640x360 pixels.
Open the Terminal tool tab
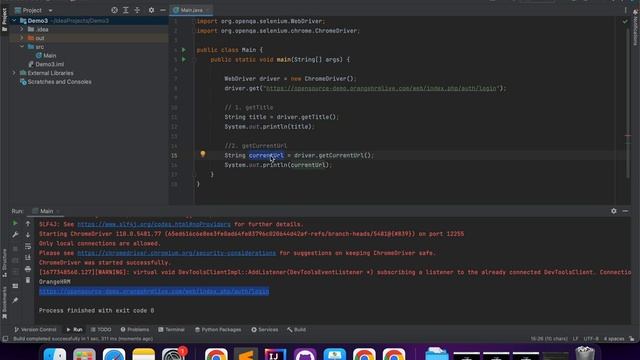click(171, 329)
